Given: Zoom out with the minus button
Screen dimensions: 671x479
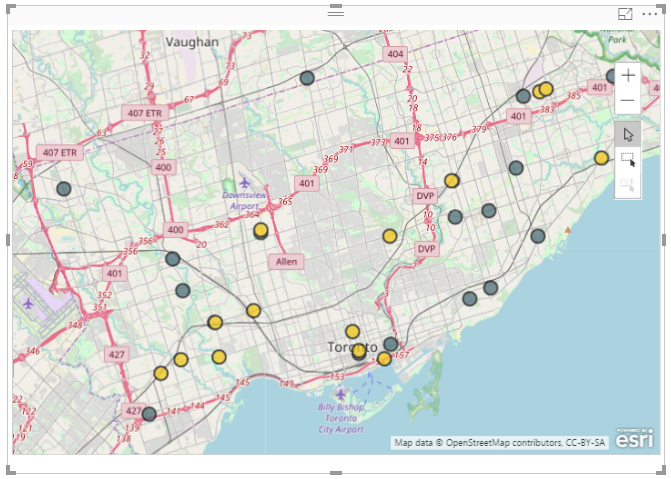Looking at the screenshot, I should tap(628, 101).
